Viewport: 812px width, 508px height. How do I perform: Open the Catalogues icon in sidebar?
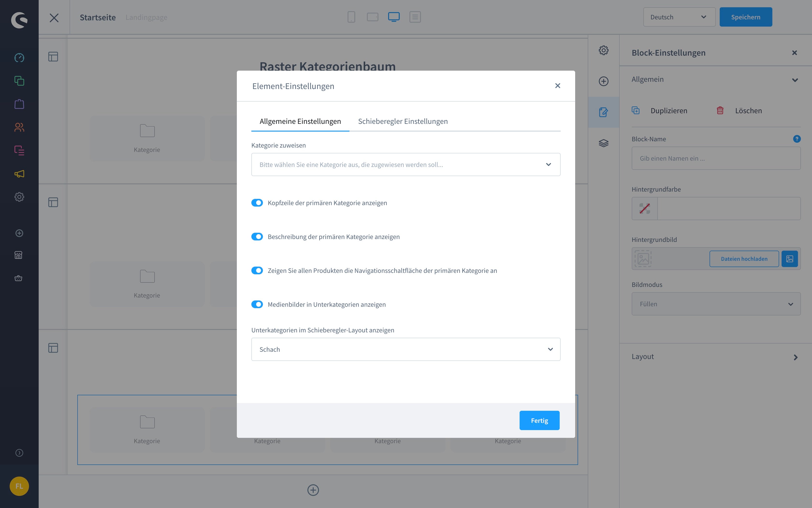(19, 81)
